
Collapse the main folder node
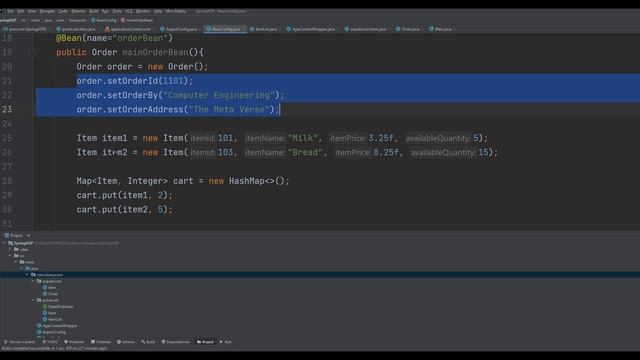[16, 262]
